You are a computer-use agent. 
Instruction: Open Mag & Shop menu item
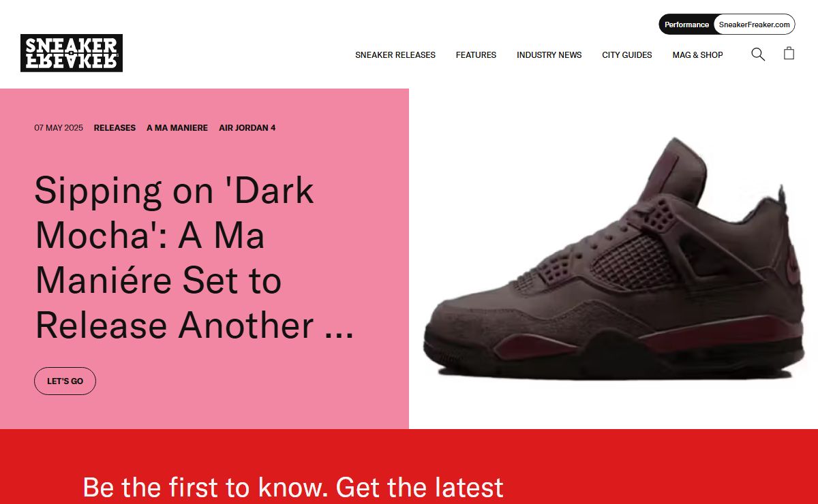coord(697,55)
